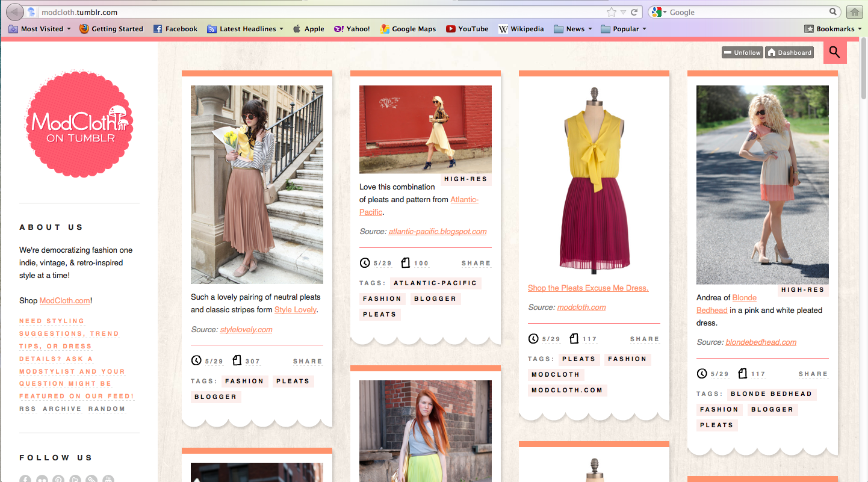Click the clock icon in the Blonde Bedhead post
Screen dimensions: 868x482
[x=702, y=374]
